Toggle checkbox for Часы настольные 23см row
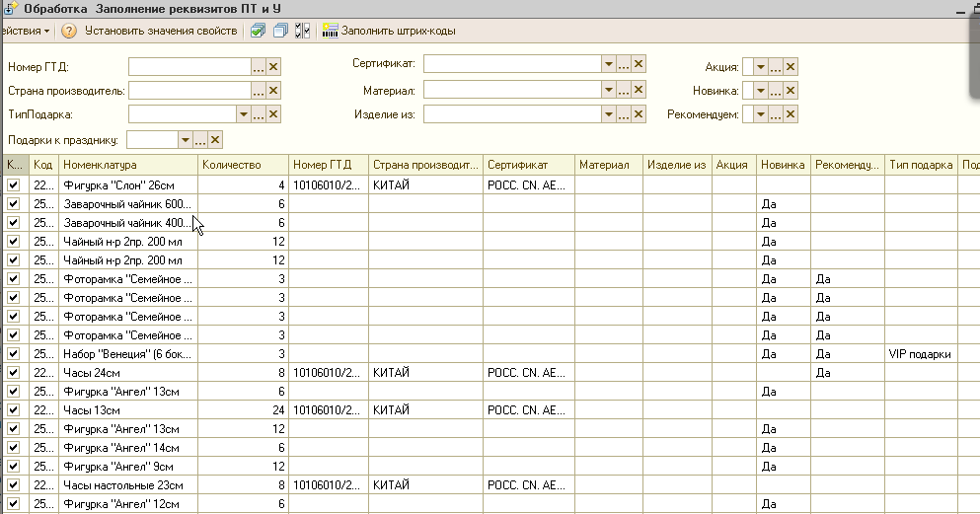Viewport: 980px width, 514px height. [14, 485]
